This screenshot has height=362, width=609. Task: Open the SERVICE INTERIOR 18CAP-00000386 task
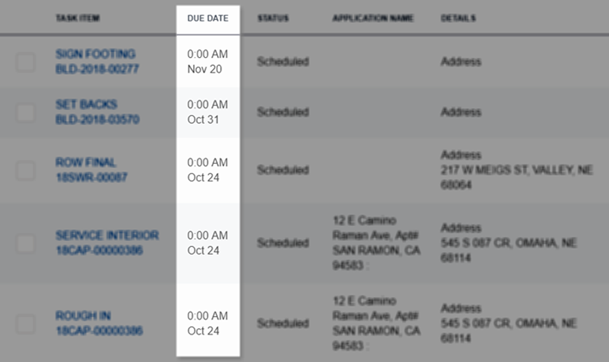(107, 243)
